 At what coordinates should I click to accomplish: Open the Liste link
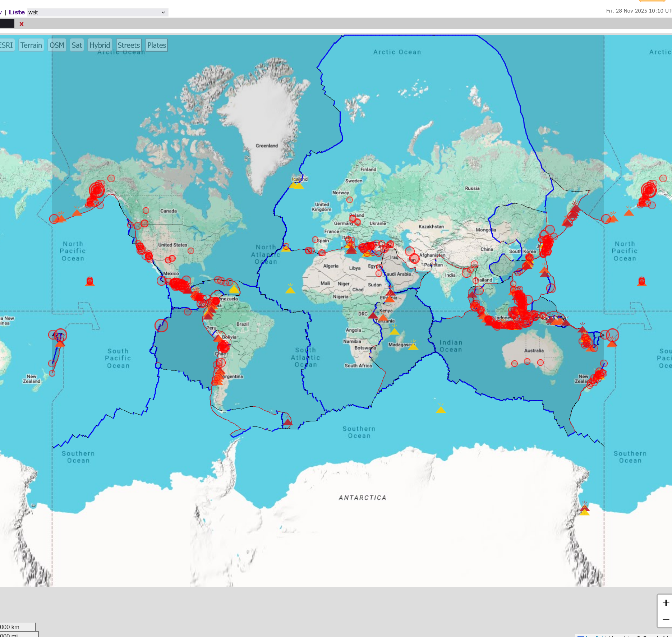click(17, 12)
